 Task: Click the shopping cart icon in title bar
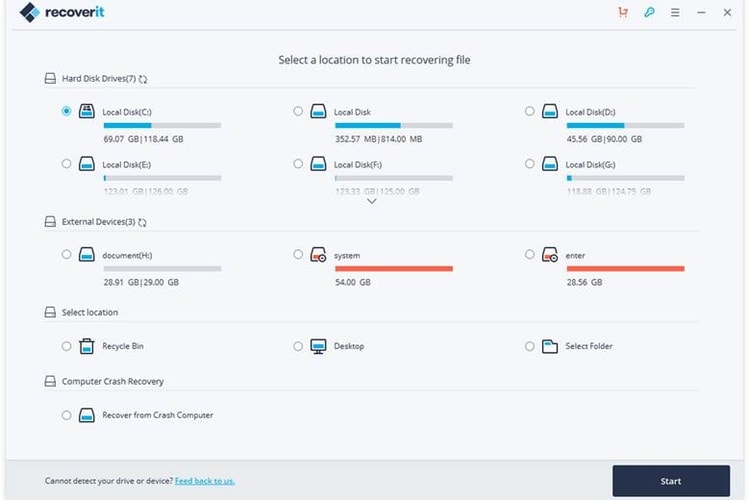coord(624,13)
